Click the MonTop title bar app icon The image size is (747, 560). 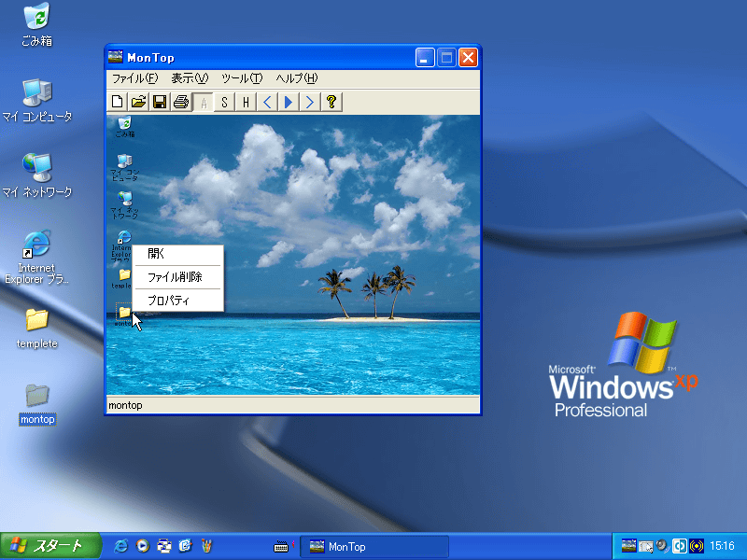pyautogui.click(x=115, y=57)
